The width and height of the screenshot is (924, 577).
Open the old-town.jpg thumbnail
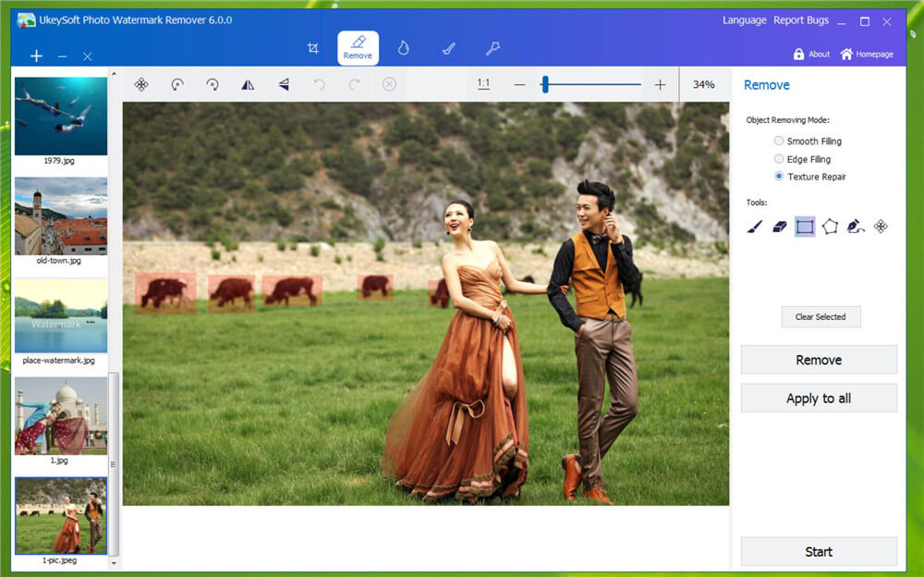click(61, 216)
